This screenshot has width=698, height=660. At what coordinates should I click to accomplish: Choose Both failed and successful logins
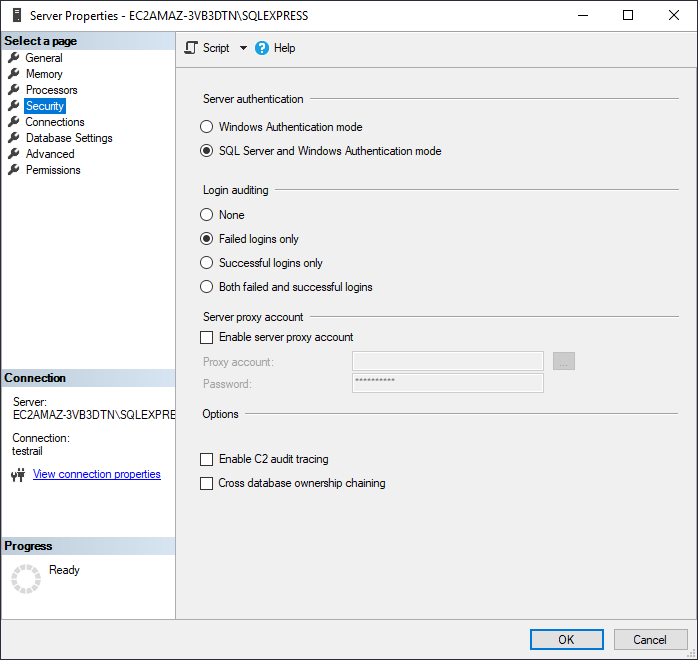[207, 287]
